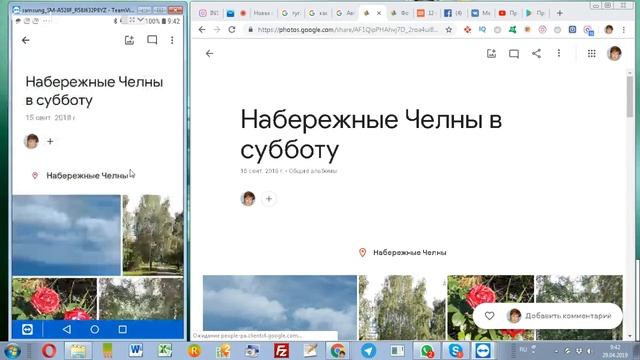Tap add photos icon in phone window

coord(129,40)
